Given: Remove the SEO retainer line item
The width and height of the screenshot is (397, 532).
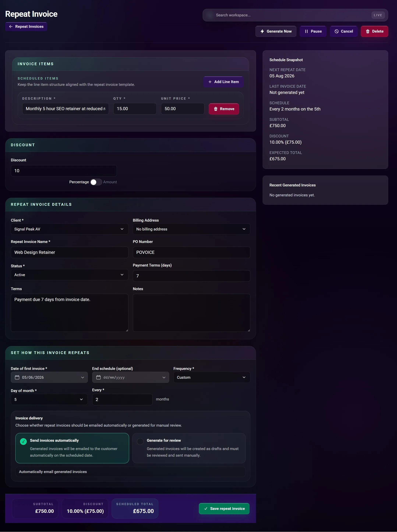Looking at the screenshot, I should 224,109.
